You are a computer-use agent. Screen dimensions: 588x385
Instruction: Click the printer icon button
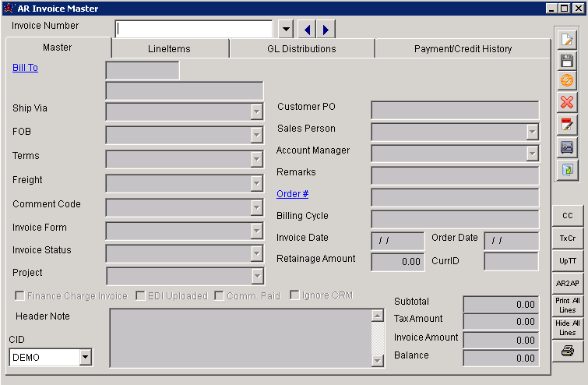(x=567, y=351)
